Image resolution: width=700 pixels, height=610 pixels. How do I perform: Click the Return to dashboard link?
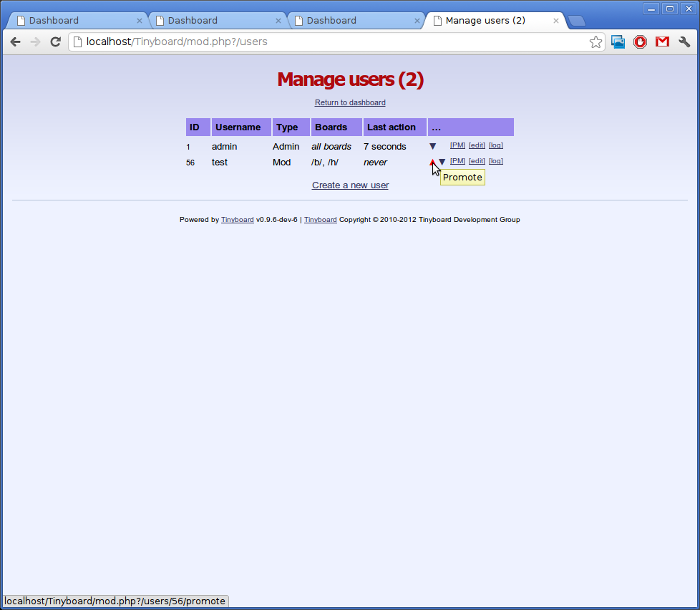[x=350, y=102]
